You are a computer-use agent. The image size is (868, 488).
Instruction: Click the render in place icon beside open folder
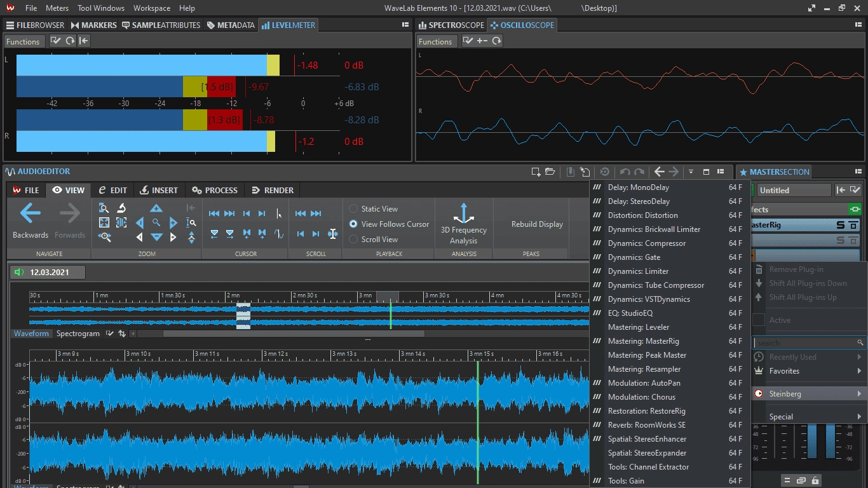coord(571,172)
